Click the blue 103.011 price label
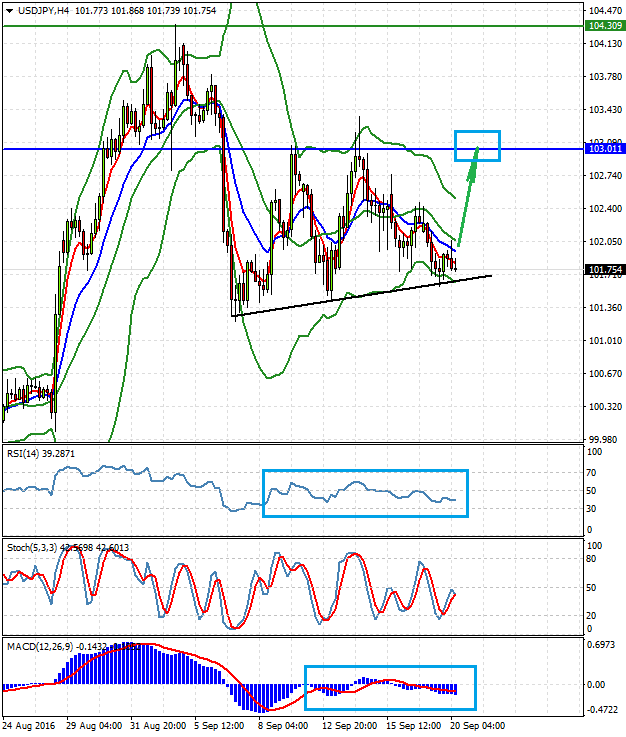 click(x=603, y=149)
